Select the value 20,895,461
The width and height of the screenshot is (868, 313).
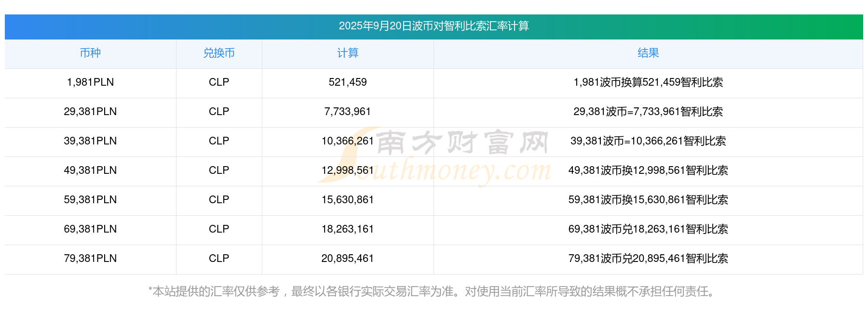[x=348, y=259]
